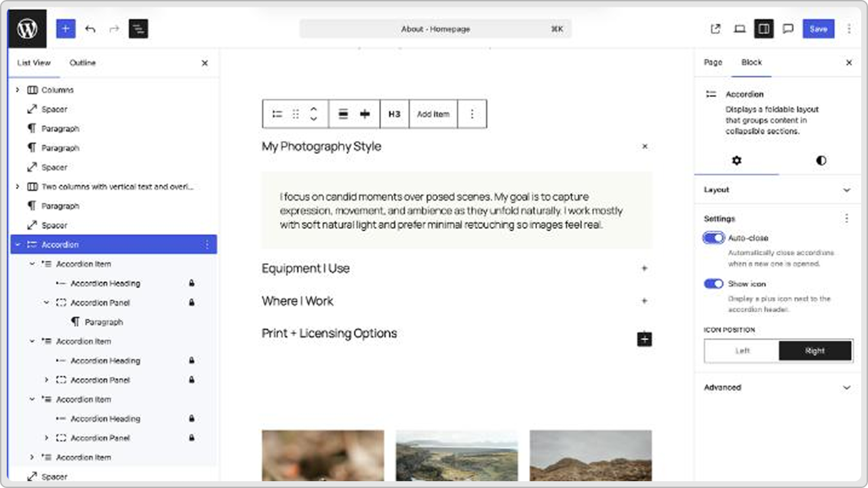The width and height of the screenshot is (868, 488).
Task: Expand the Columns block in List View
Action: 18,90
